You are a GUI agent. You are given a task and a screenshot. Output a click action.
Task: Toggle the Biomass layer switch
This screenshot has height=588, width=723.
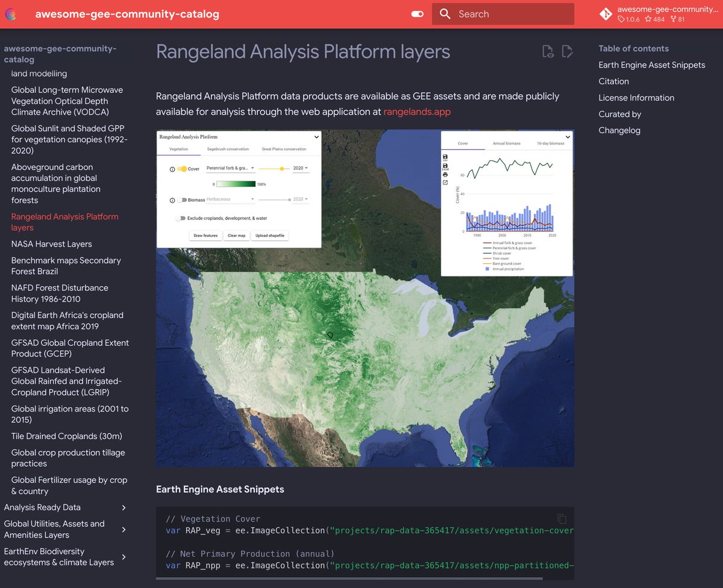[182, 200]
